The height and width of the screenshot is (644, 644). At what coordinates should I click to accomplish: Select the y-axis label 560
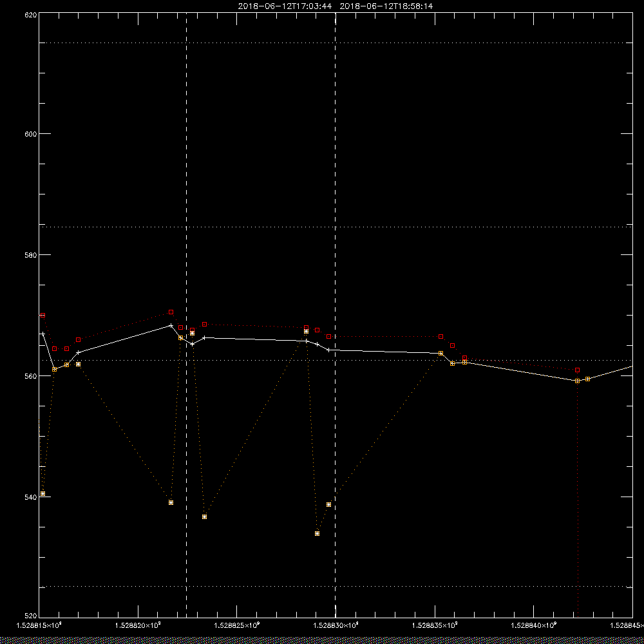31,376
